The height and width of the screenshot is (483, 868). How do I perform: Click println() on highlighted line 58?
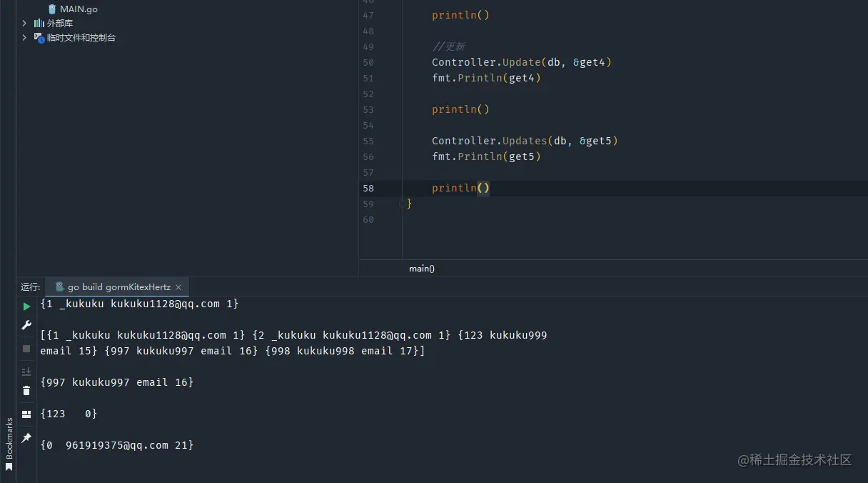point(460,189)
